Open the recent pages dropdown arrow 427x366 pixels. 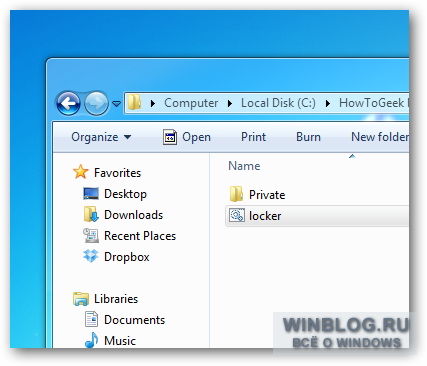116,104
